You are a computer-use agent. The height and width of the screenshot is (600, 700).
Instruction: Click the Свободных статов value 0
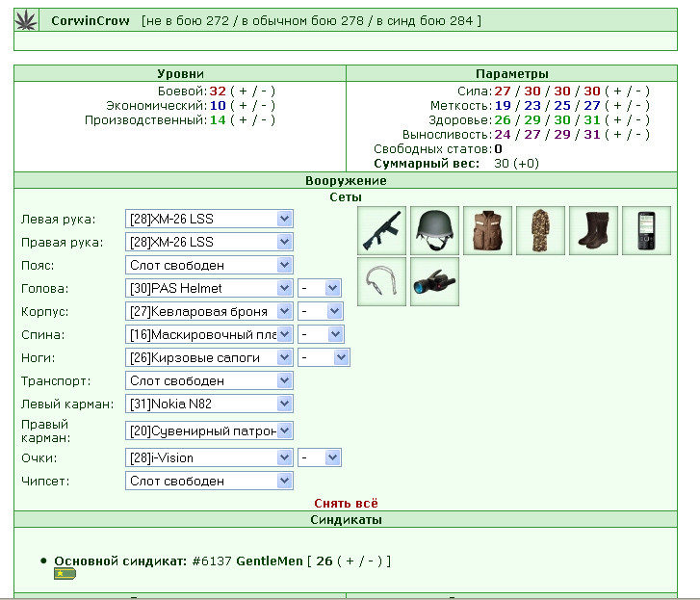point(498,148)
